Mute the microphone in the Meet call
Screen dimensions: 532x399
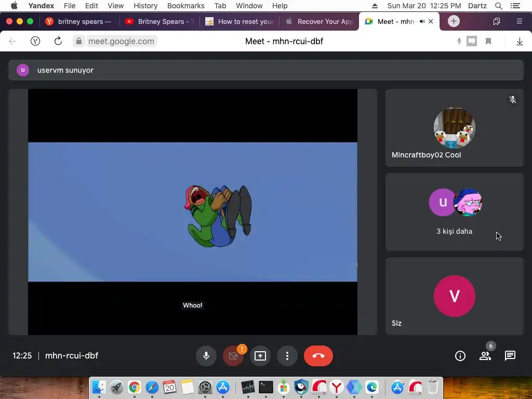point(206,356)
